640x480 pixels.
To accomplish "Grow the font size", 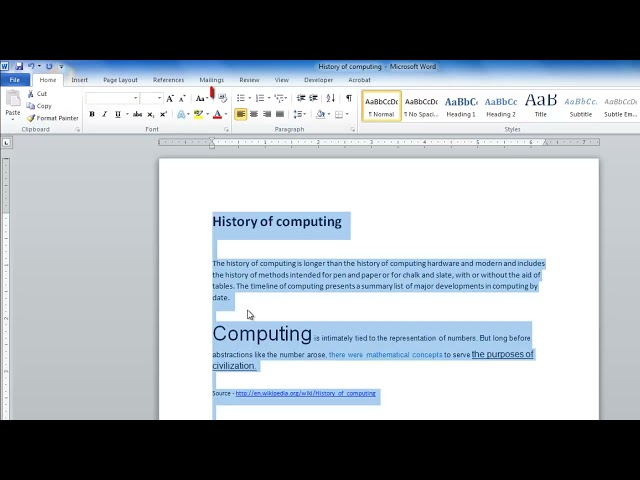I will [x=170, y=98].
